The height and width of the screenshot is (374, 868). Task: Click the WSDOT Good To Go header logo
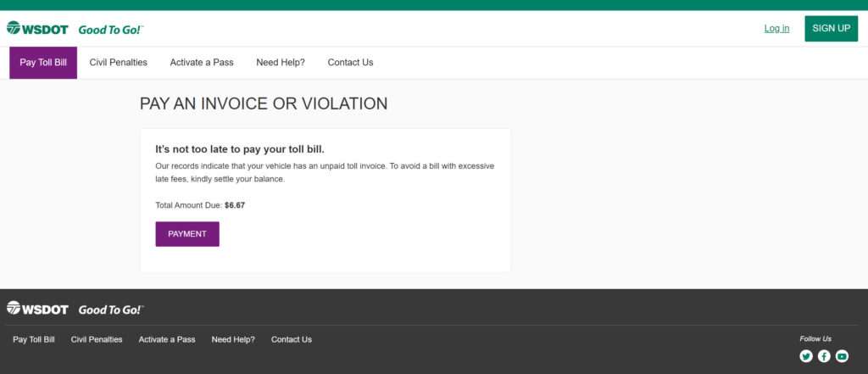[75, 29]
